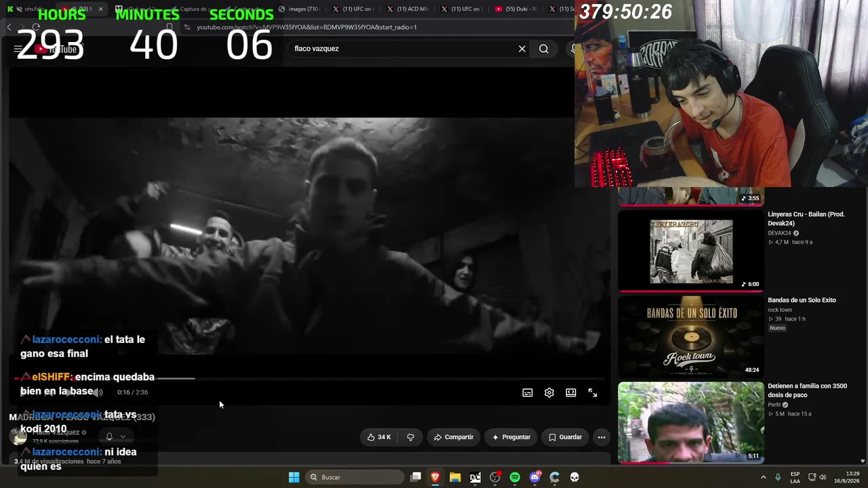Save the video with Guardar button
This screenshot has height=488, width=868.
[566, 437]
